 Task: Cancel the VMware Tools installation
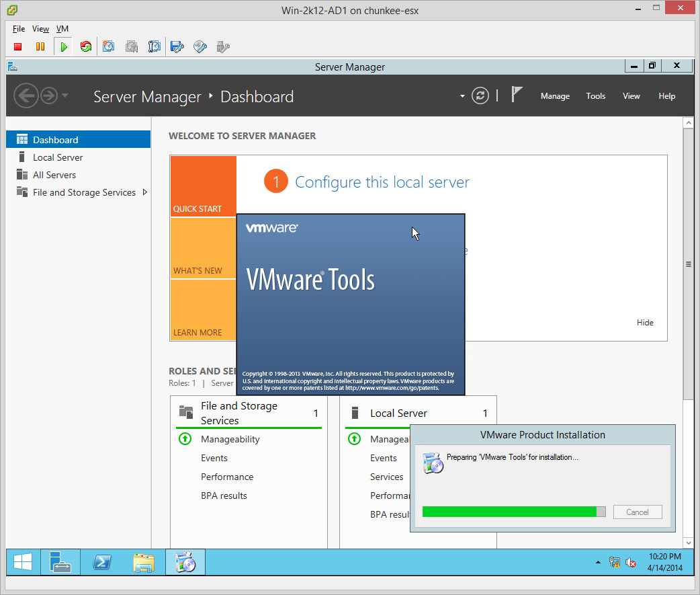coord(637,512)
